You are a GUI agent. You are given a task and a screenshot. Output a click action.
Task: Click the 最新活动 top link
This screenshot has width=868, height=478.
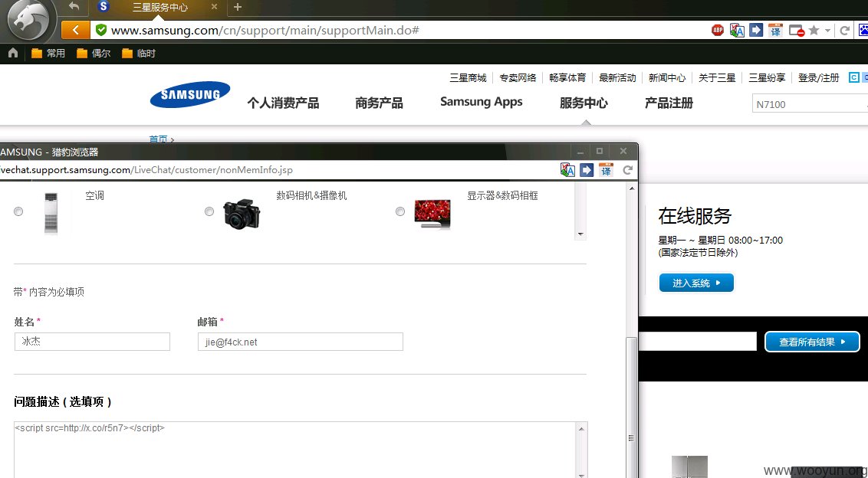click(618, 78)
